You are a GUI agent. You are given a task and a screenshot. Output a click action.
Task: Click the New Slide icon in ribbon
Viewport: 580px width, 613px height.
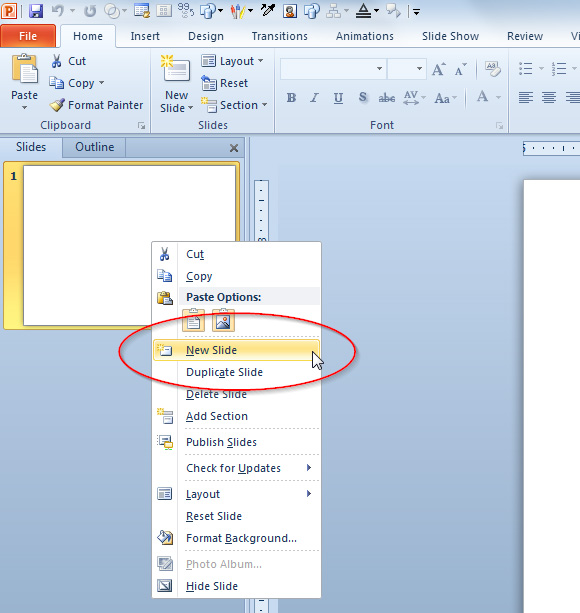click(x=176, y=70)
